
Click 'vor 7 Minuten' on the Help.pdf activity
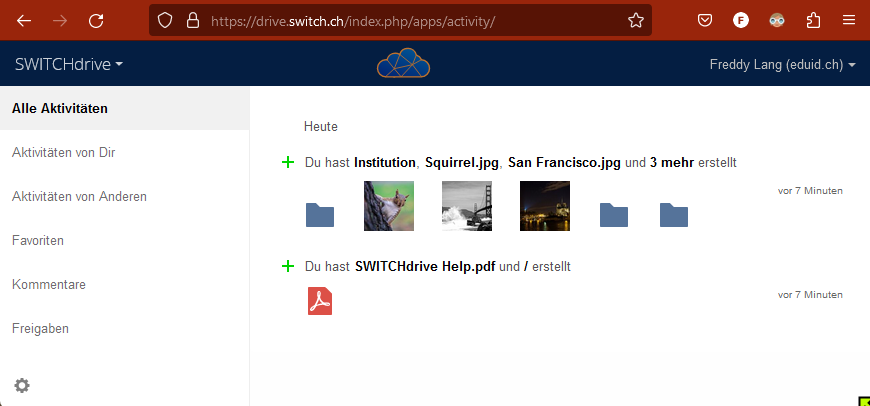[x=810, y=295]
